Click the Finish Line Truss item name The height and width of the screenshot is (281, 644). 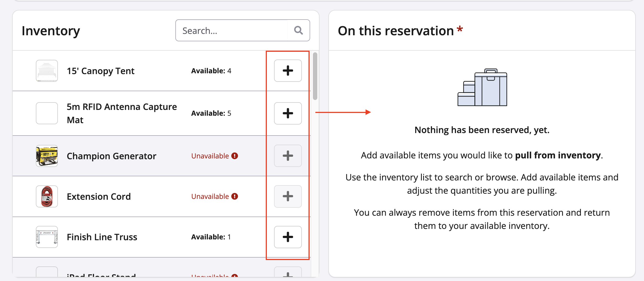[x=102, y=237]
